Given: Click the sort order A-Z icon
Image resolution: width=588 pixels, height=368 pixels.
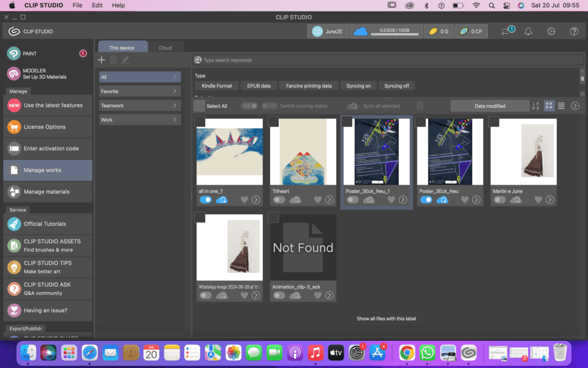Looking at the screenshot, I should 535,106.
